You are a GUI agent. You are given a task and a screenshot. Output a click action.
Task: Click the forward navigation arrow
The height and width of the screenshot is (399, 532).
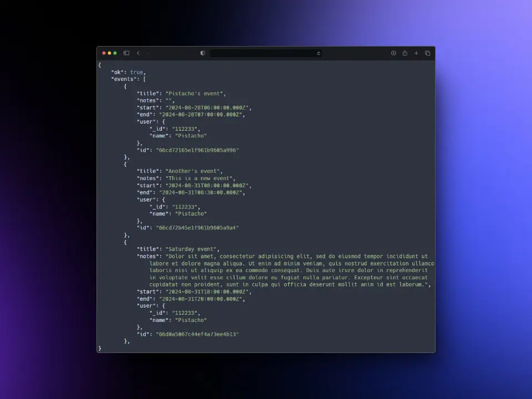click(x=147, y=53)
